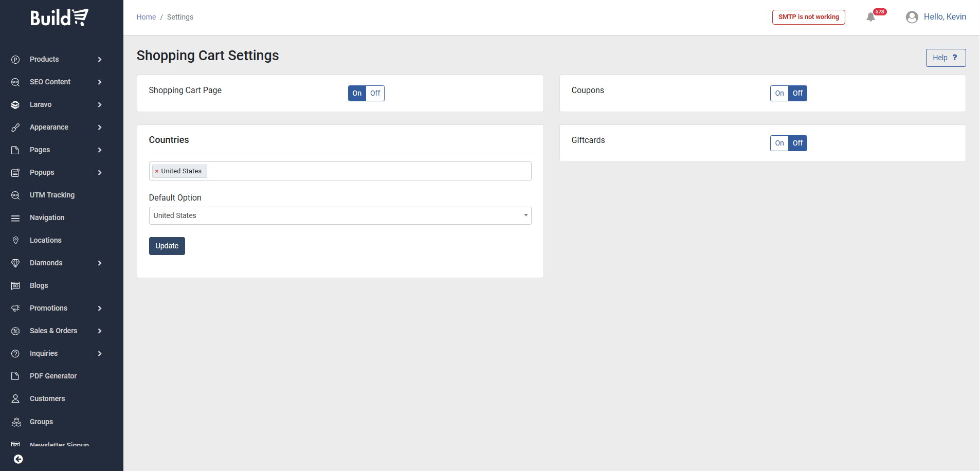Expand the Laravo submenu chevron
980x471 pixels.
pos(100,105)
